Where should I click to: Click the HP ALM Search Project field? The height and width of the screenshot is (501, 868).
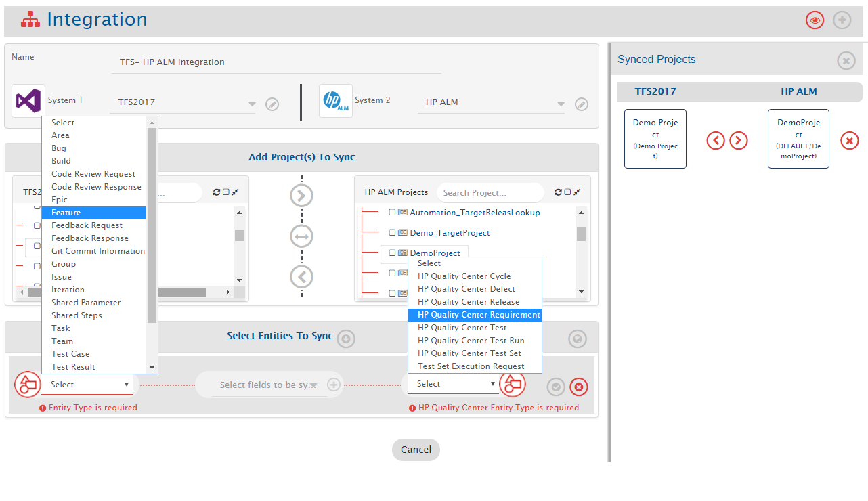tap(490, 193)
